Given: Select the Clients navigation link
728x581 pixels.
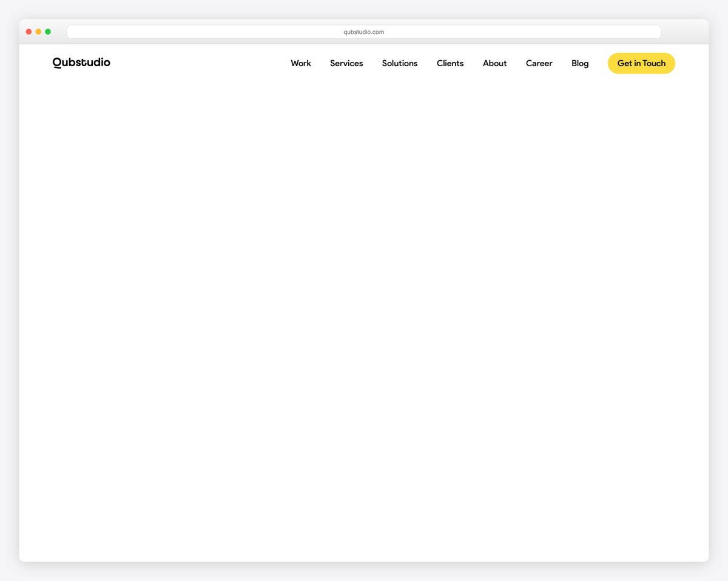Looking at the screenshot, I should [450, 63].
